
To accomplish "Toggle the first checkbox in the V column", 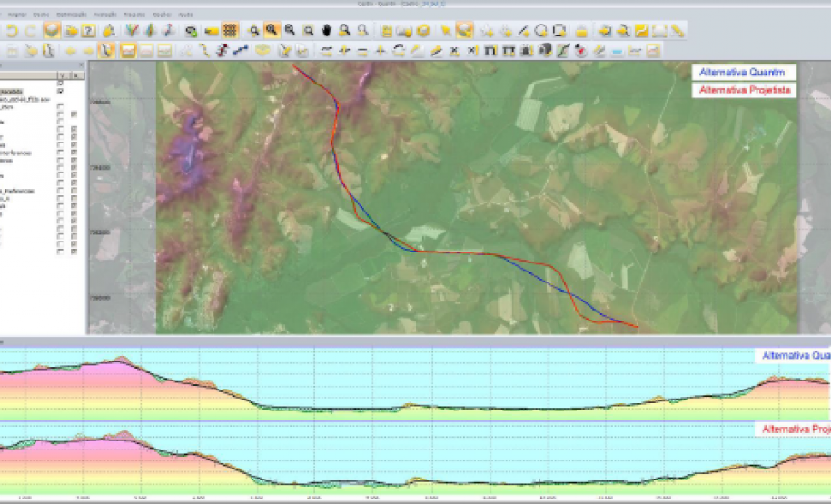I will click(x=61, y=84).
